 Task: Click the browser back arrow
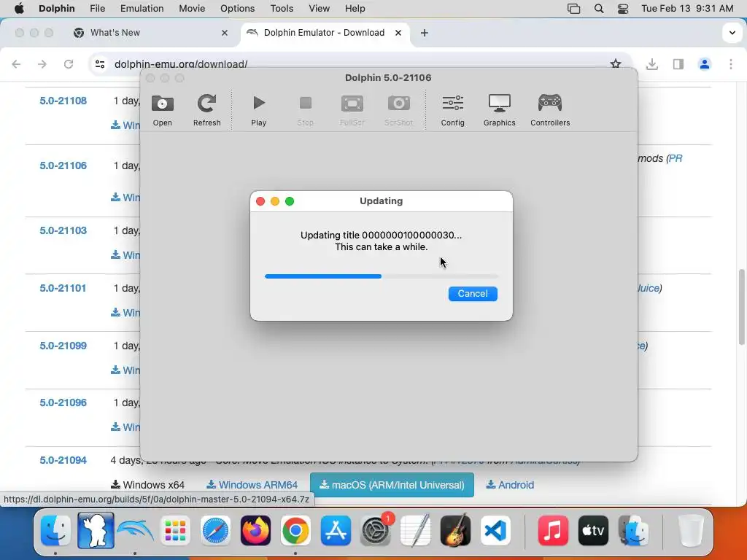(x=16, y=64)
